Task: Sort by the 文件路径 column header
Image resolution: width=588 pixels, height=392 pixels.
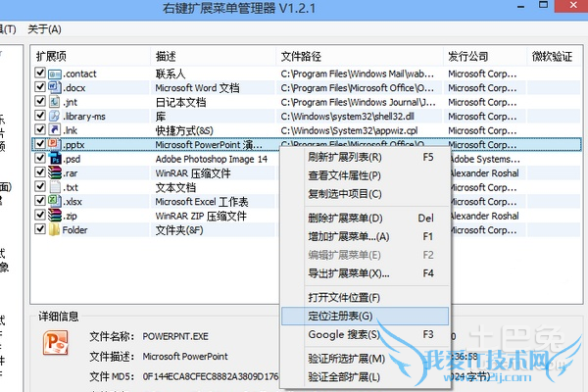Action: pyautogui.click(x=360, y=56)
